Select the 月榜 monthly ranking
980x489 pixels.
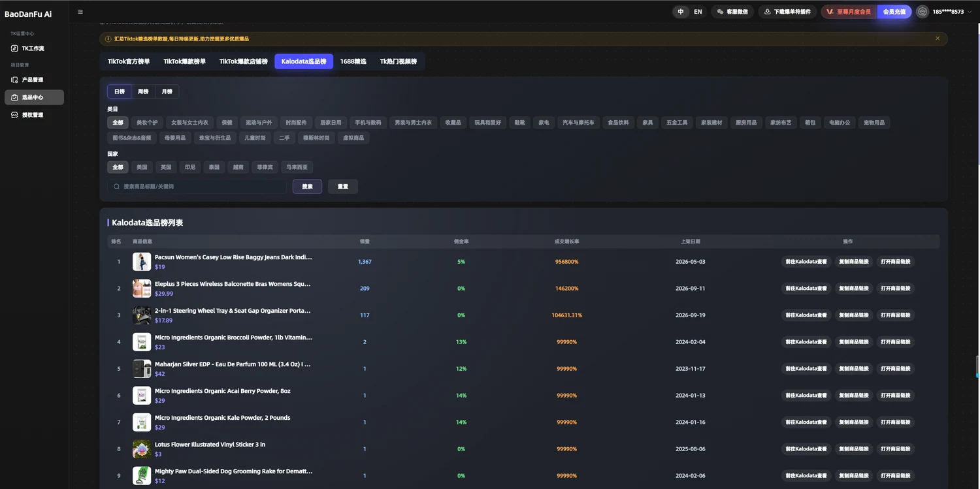pos(167,91)
